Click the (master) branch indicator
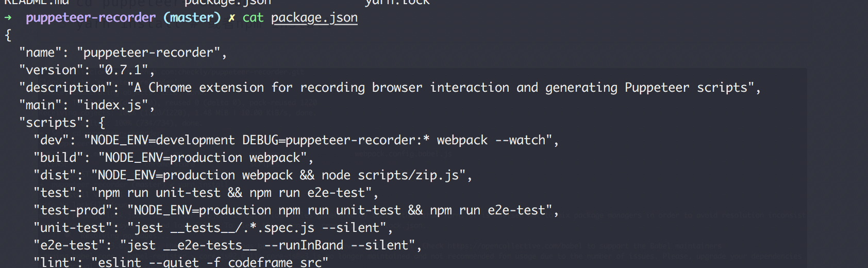The image size is (868, 268). pyautogui.click(x=192, y=18)
